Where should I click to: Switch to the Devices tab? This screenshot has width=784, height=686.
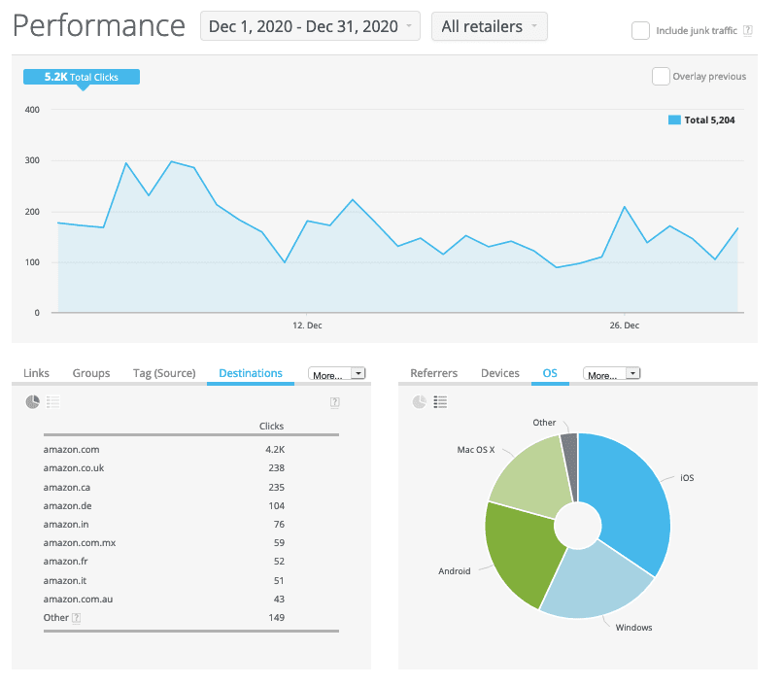[x=500, y=373]
